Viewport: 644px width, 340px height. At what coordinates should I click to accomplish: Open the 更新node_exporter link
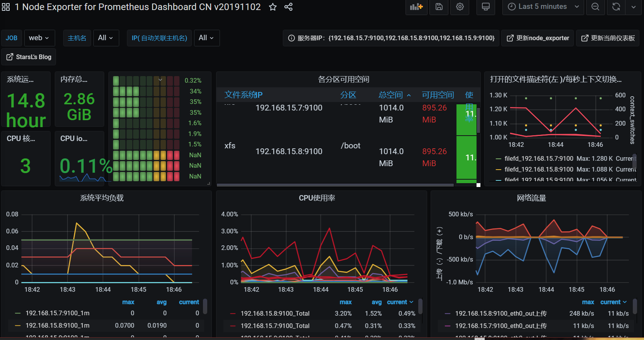pos(538,38)
